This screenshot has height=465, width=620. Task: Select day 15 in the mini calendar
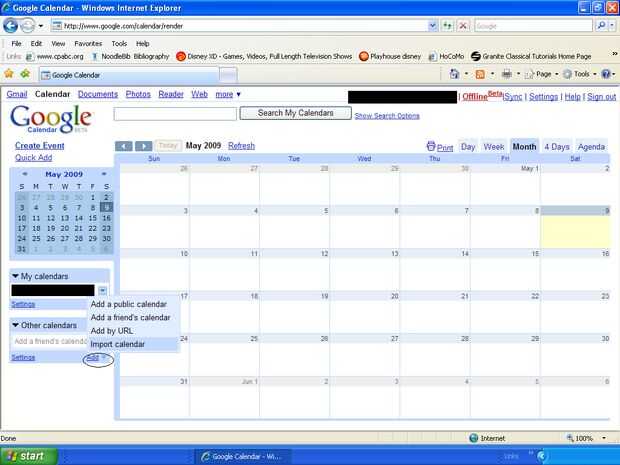(x=93, y=218)
